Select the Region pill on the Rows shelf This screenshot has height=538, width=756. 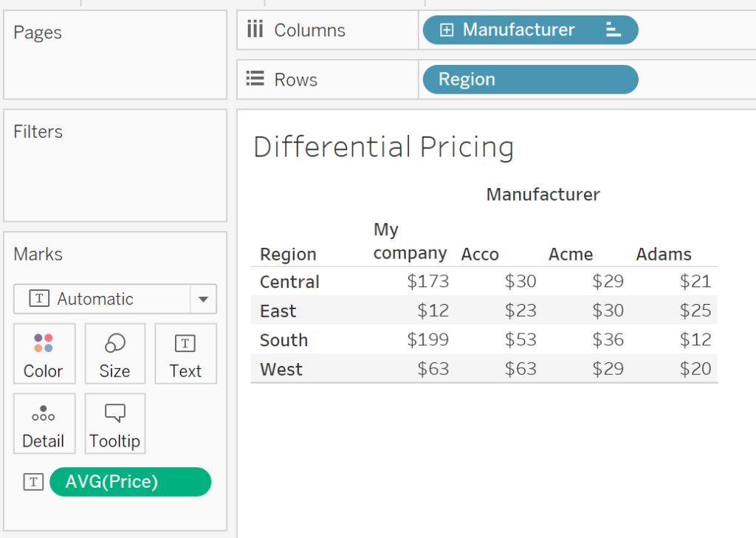pos(529,79)
